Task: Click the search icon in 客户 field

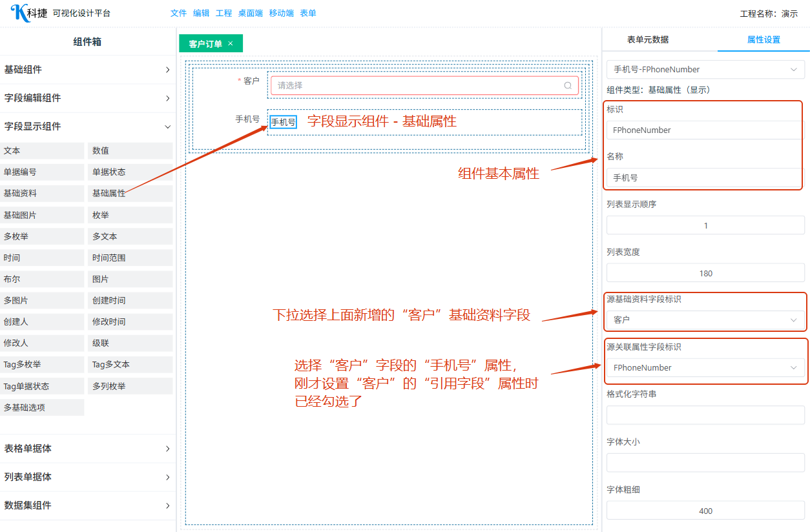Action: coord(568,85)
